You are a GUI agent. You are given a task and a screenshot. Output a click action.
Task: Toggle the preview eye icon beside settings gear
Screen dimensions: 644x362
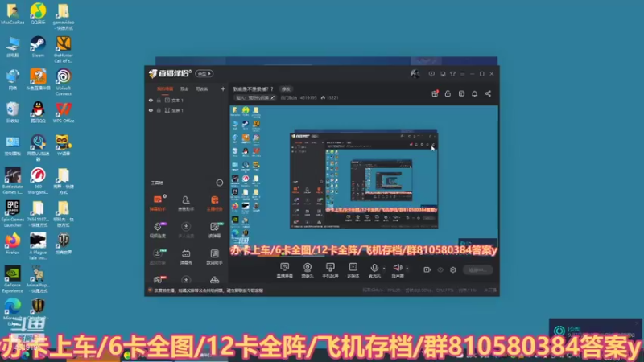click(440, 269)
